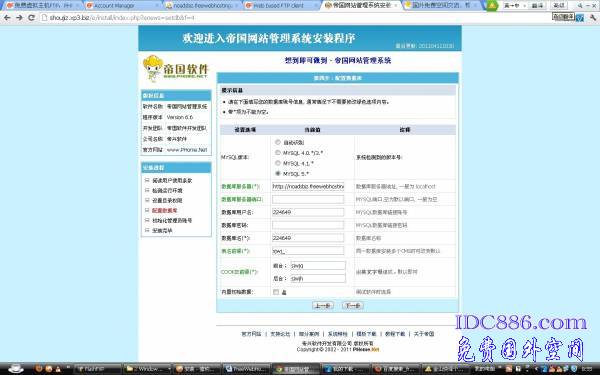
Task: Click the Previous step (上一步) button
Action: click(323, 305)
